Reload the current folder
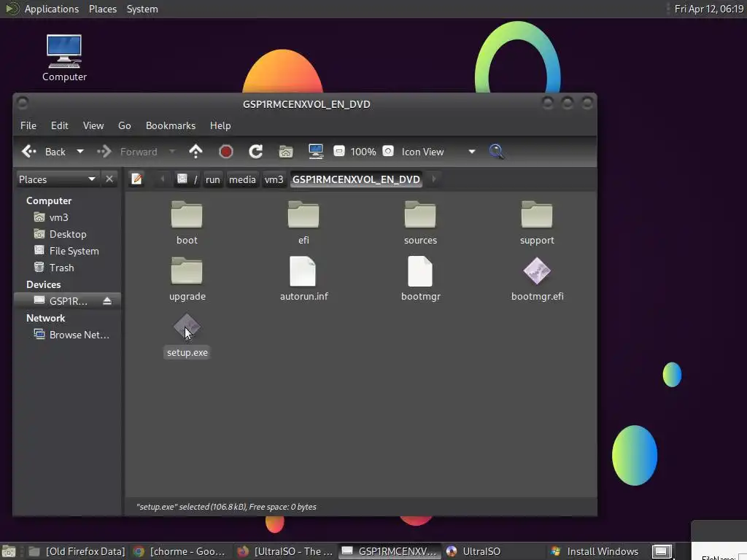The image size is (747, 560). click(x=256, y=152)
